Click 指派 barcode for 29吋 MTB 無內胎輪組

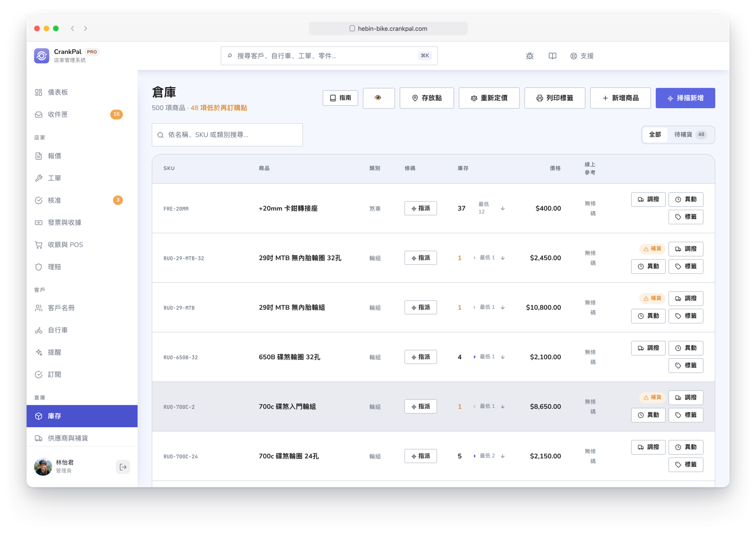[421, 307]
